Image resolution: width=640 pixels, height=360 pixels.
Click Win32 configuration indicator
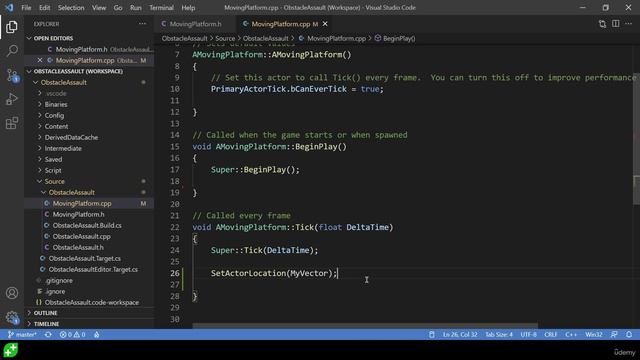(593, 335)
